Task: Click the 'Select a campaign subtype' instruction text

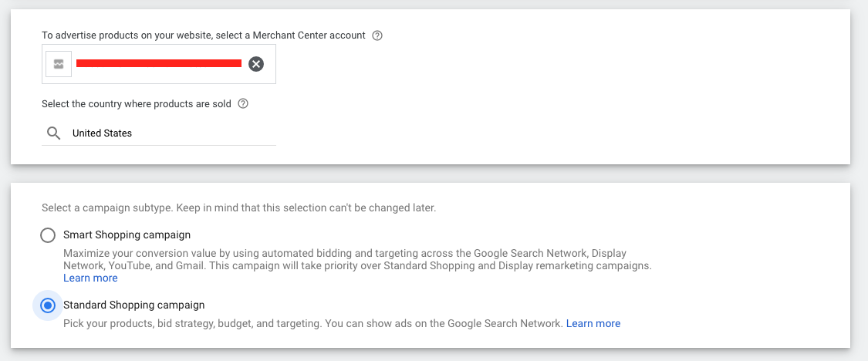Action: [x=238, y=209]
